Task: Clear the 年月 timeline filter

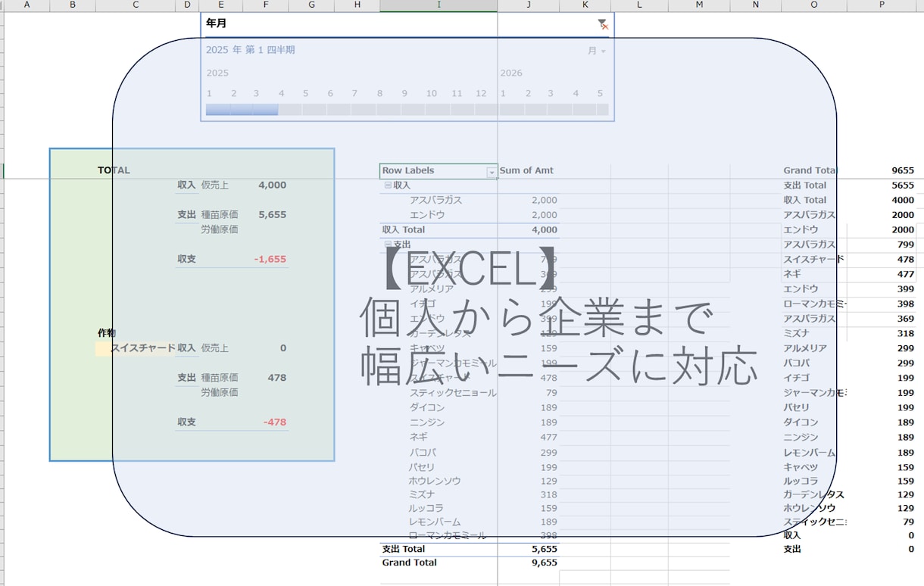Action: pos(603,24)
